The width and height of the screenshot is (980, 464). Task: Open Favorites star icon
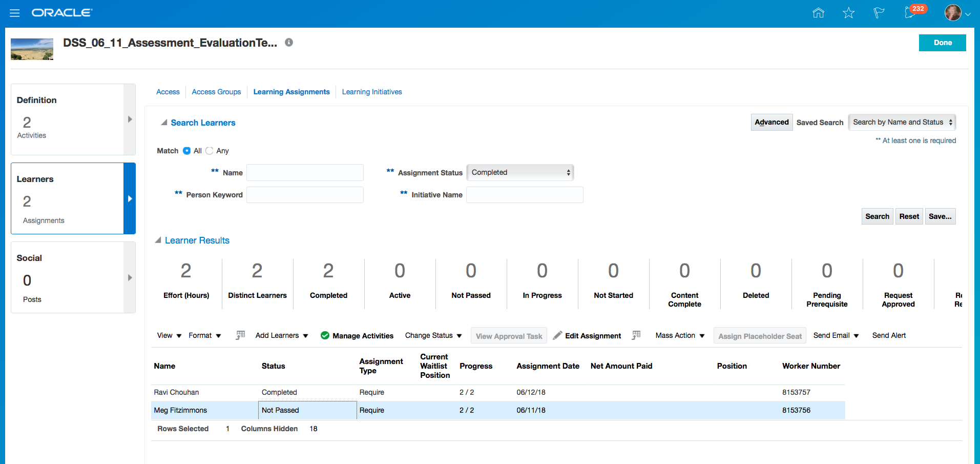(848, 13)
